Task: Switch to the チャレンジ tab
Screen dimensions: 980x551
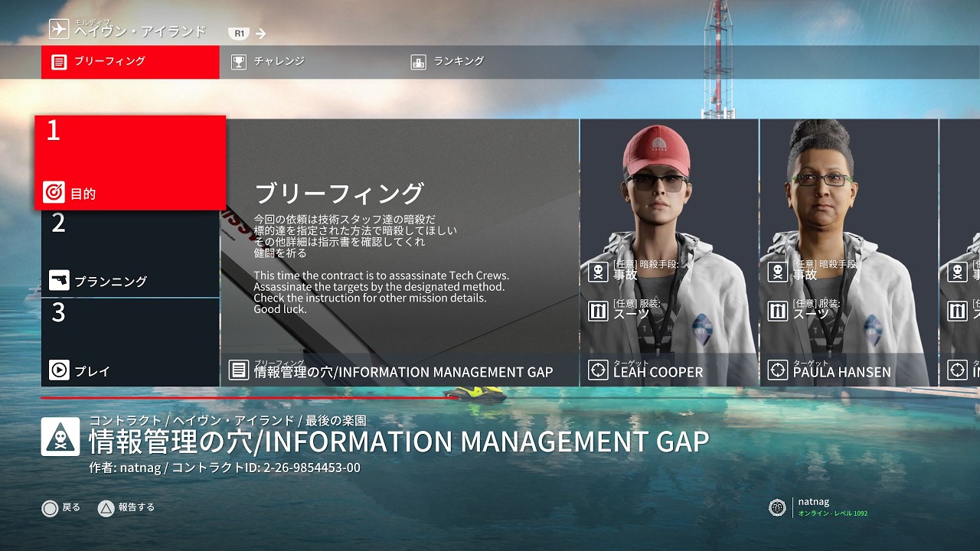Action: pos(268,61)
